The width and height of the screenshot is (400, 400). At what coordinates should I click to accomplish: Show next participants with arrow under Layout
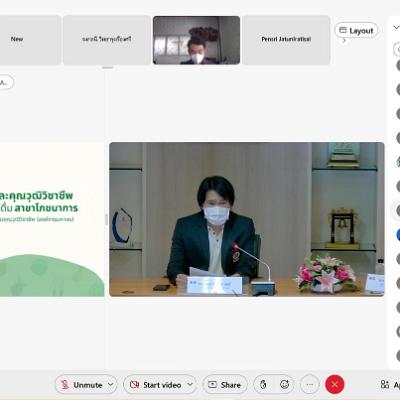tap(344, 41)
